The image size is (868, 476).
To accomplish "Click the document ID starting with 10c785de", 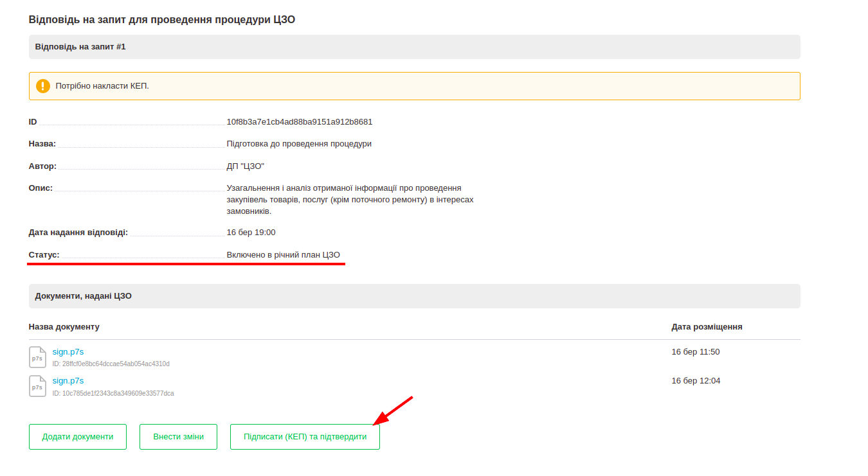I will coord(113,393).
